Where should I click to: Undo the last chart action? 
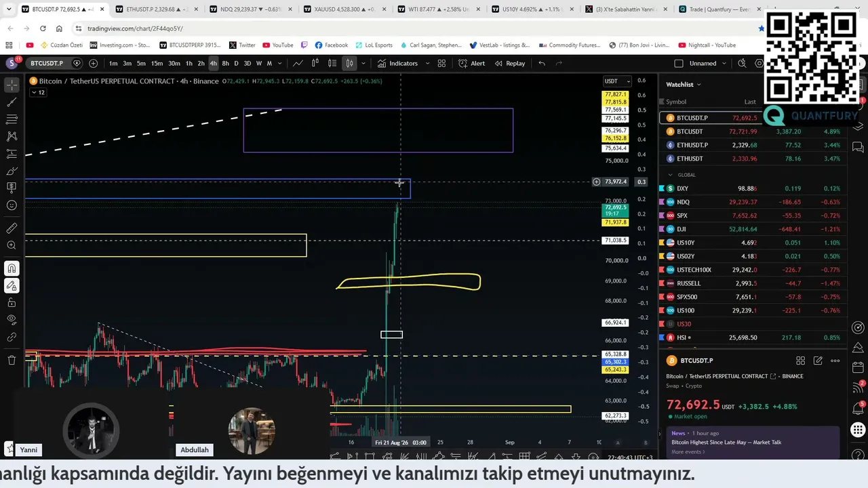[x=542, y=63]
